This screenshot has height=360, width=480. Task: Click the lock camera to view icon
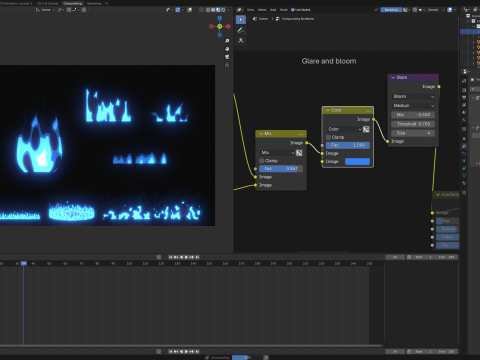point(227,65)
